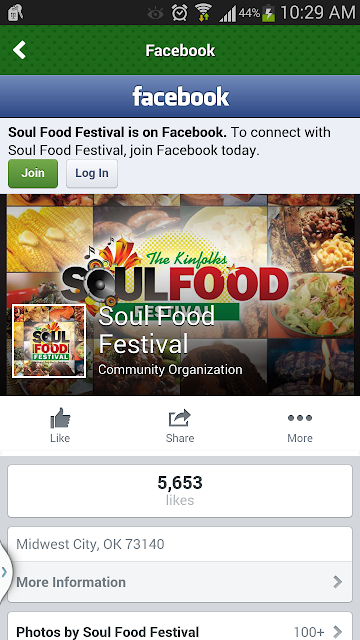Tap the battery charging status icon
The height and width of the screenshot is (640, 360).
pyautogui.click(x=268, y=13)
